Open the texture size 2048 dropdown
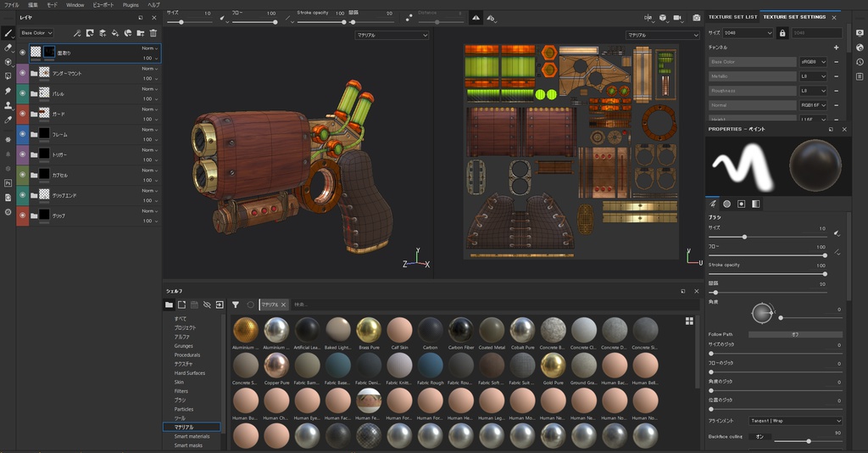 tap(748, 33)
